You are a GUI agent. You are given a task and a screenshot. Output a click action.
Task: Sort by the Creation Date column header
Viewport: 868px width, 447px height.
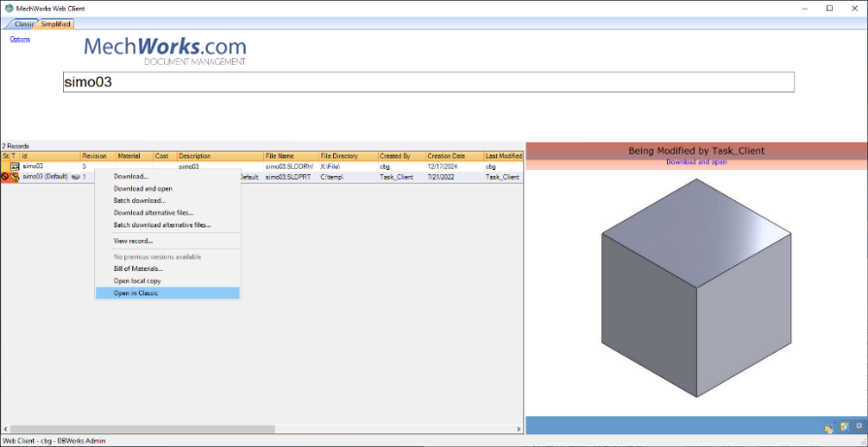pos(455,156)
